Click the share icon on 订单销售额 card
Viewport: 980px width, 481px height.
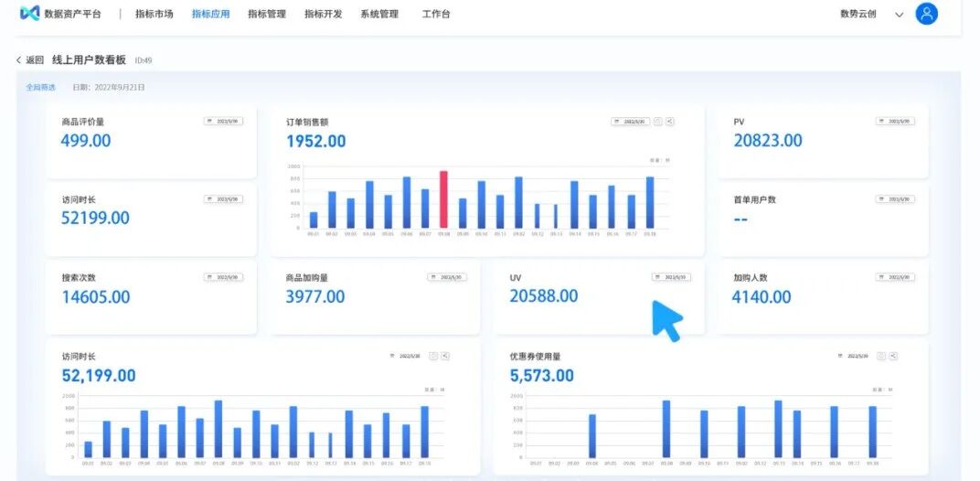(670, 122)
